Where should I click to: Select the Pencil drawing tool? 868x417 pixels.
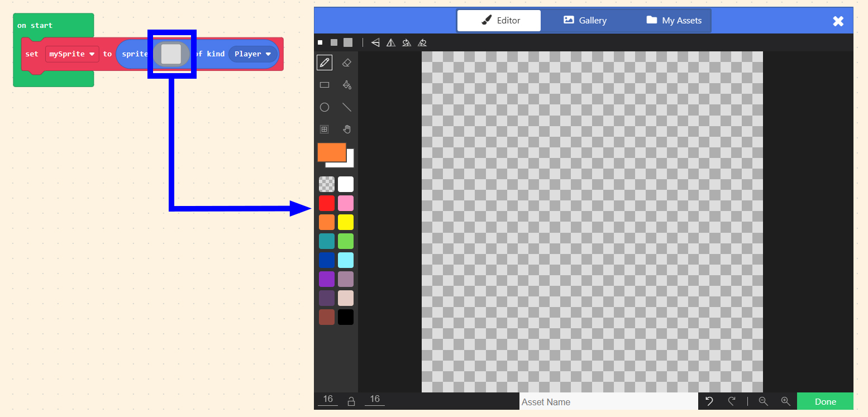click(325, 63)
